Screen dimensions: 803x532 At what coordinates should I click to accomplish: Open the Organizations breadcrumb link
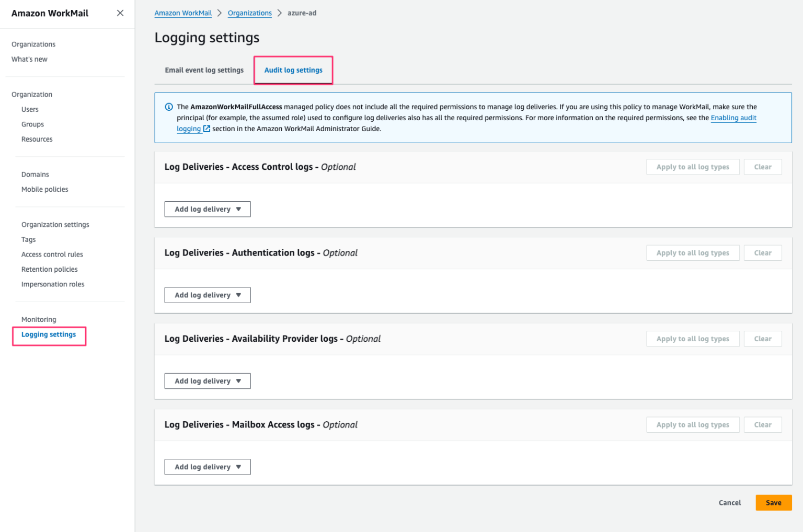click(249, 13)
